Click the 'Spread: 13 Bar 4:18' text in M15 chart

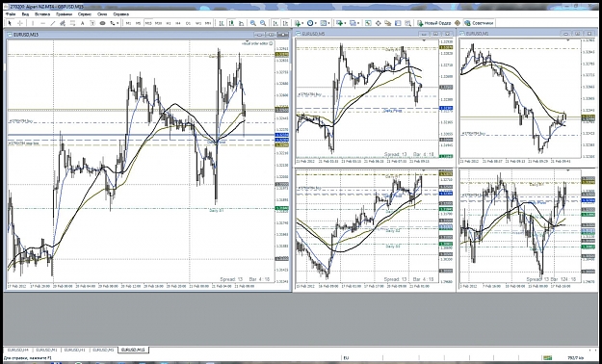245,279
